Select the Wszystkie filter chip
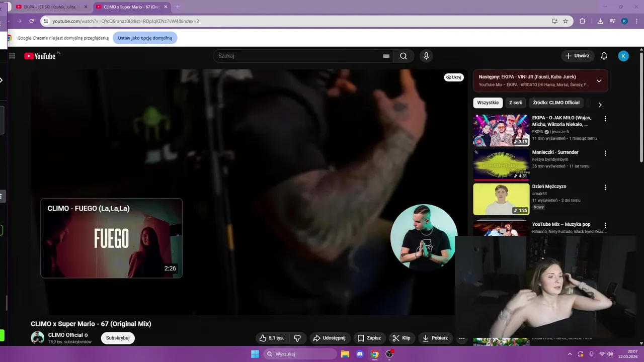The height and width of the screenshot is (362, 644). (488, 103)
